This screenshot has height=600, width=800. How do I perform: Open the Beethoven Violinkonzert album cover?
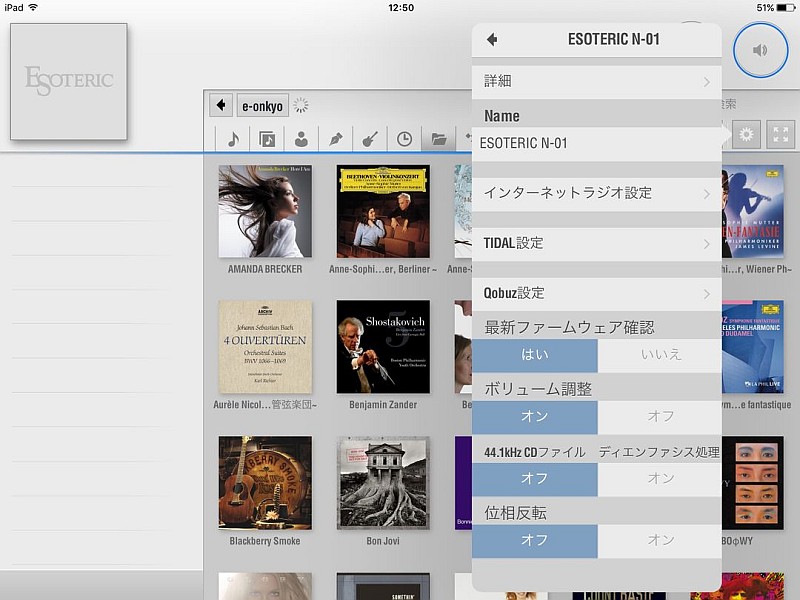pyautogui.click(x=383, y=211)
